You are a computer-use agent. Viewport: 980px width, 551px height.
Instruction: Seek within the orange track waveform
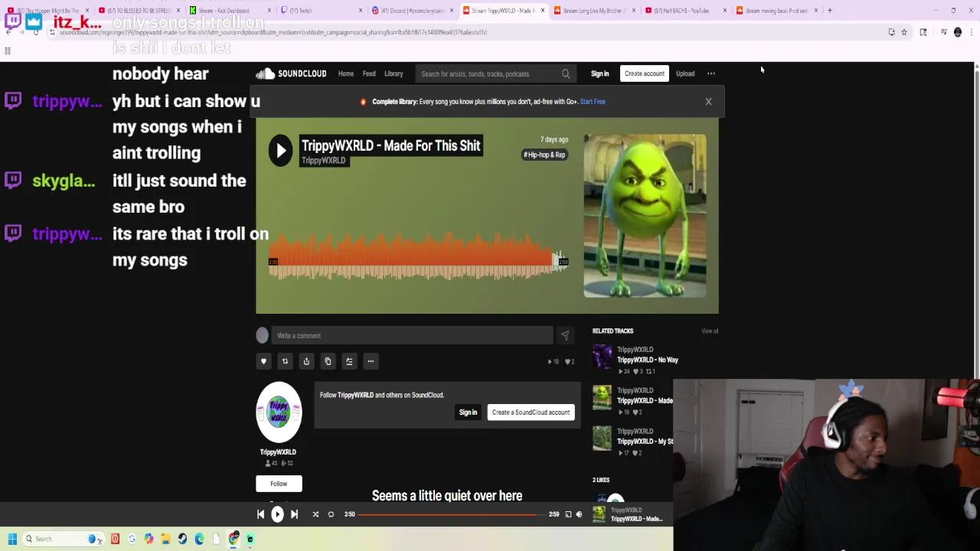(418, 256)
